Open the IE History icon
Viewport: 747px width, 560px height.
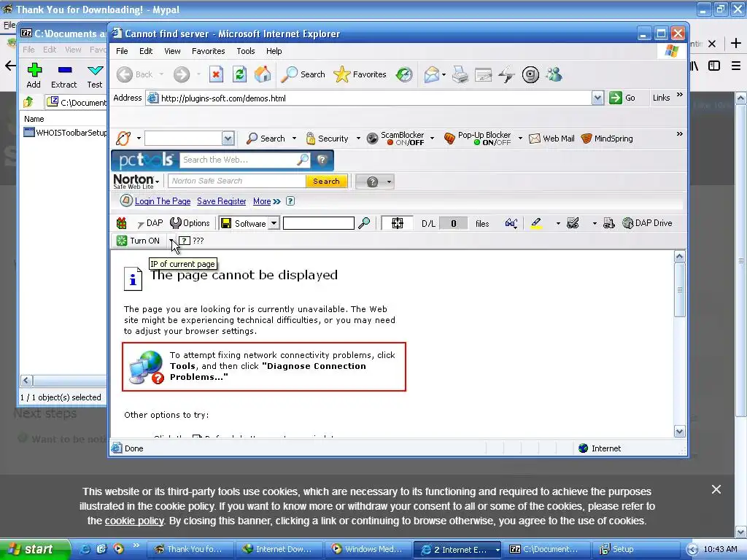(404, 74)
